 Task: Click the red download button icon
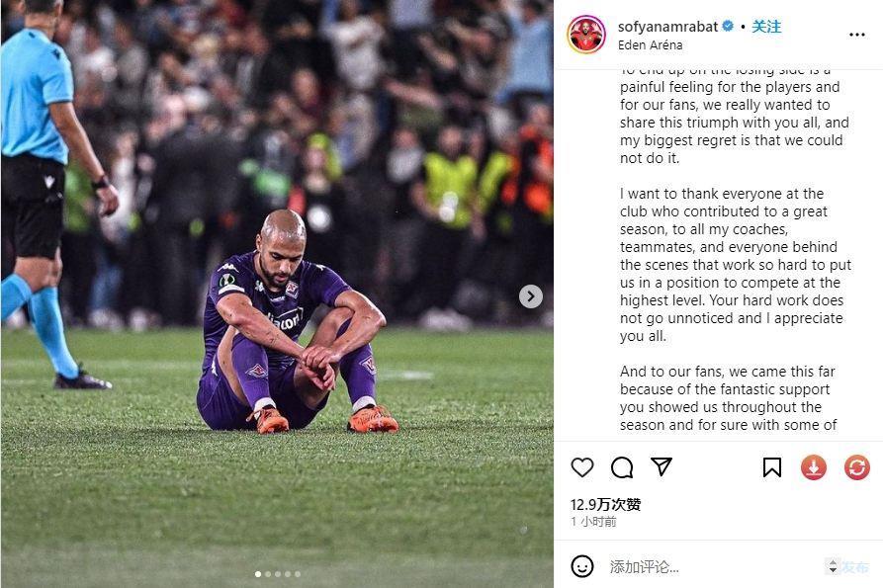(814, 467)
